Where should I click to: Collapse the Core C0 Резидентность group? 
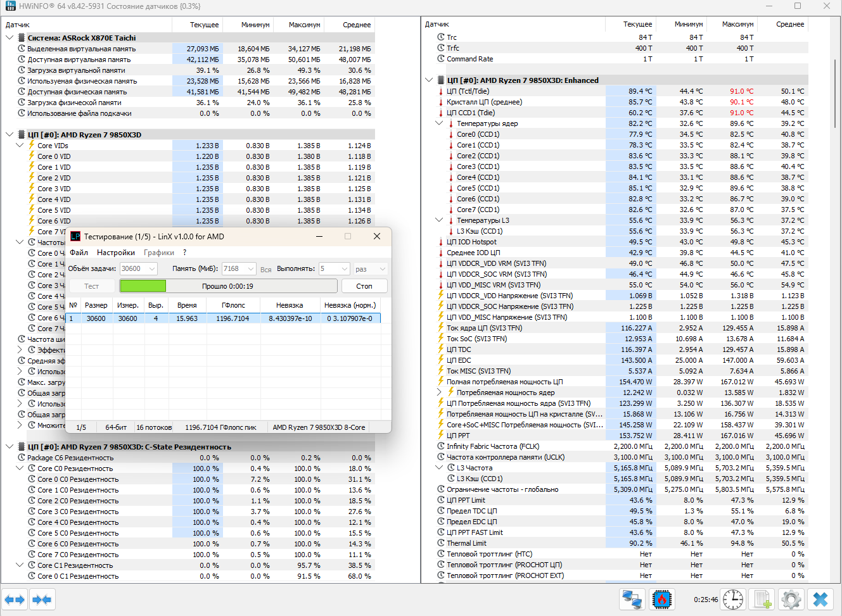[x=20, y=468]
